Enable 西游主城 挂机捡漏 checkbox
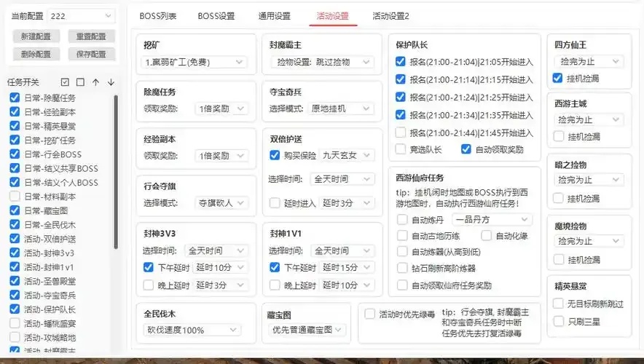Screen dimensions: 644x364 (559, 136)
